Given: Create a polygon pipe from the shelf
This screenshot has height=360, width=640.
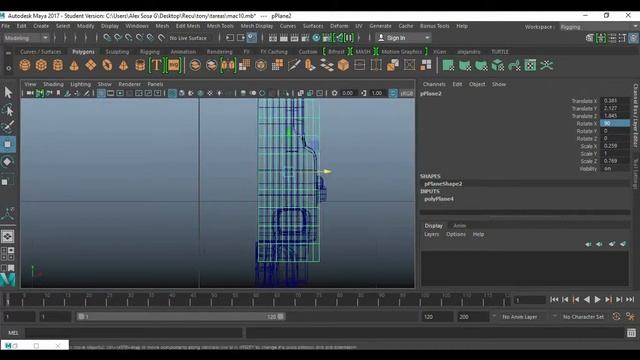Looking at the screenshot, I should (x=140, y=65).
